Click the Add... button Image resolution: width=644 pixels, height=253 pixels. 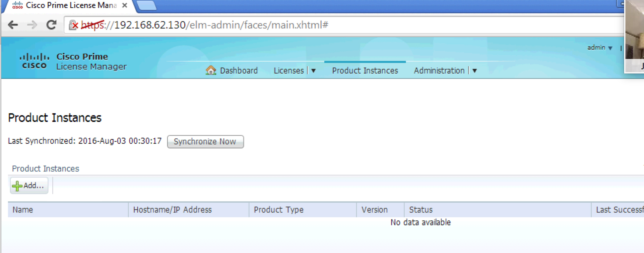(29, 185)
